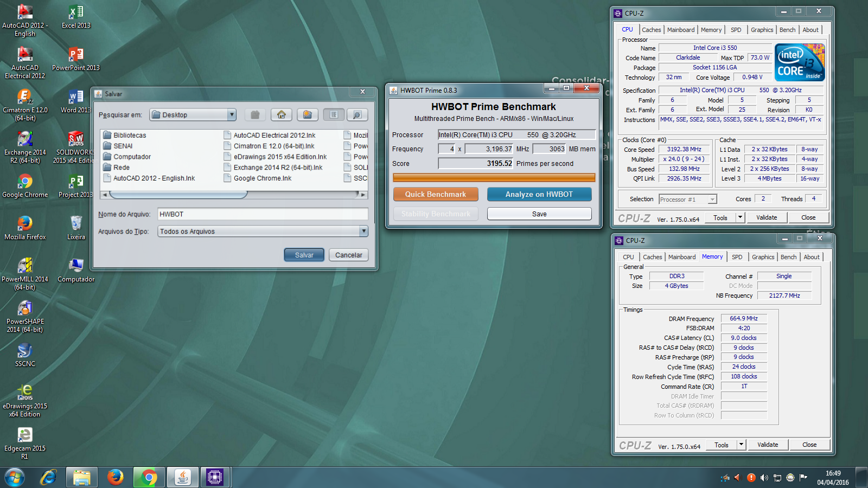Select Exchange 2014 R2 (64-bit).lnk file
The image size is (868, 488).
273,168
